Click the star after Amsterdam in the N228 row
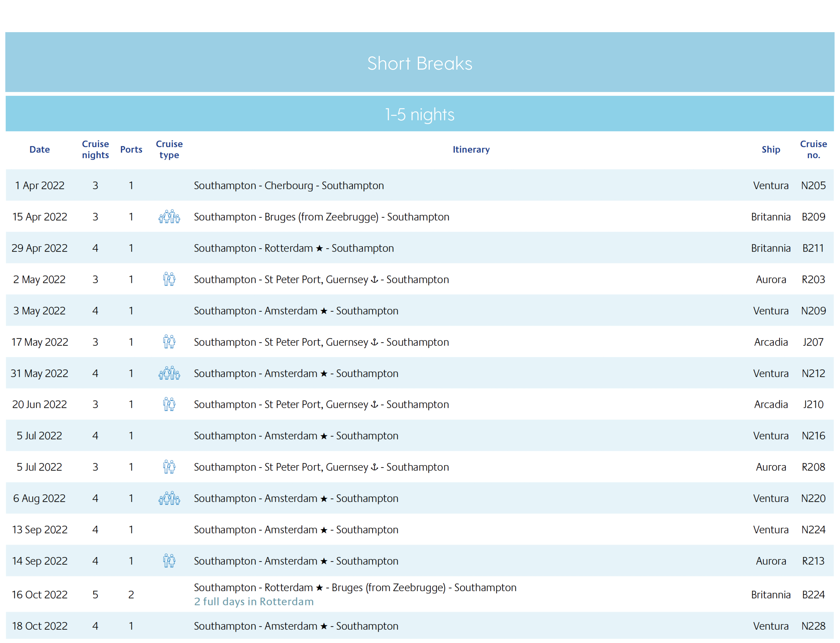Screen dimensions: 840x643 click(x=324, y=626)
